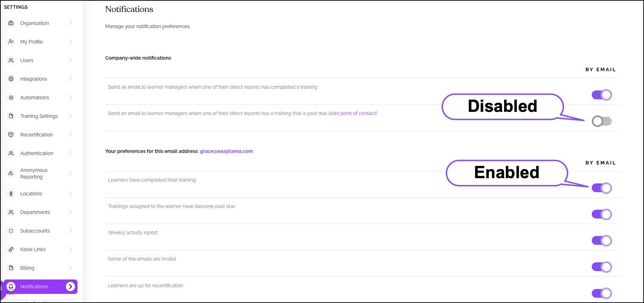The width and height of the screenshot is (644, 303).
Task: Click the grace@easyllama.com email link
Action: [226, 151]
